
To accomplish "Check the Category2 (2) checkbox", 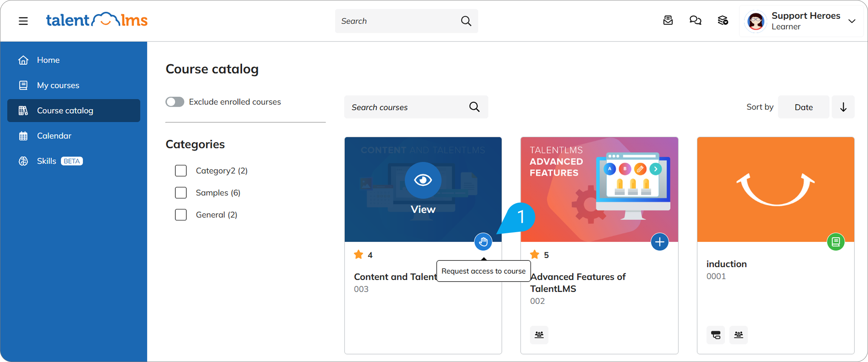I will 181,171.
